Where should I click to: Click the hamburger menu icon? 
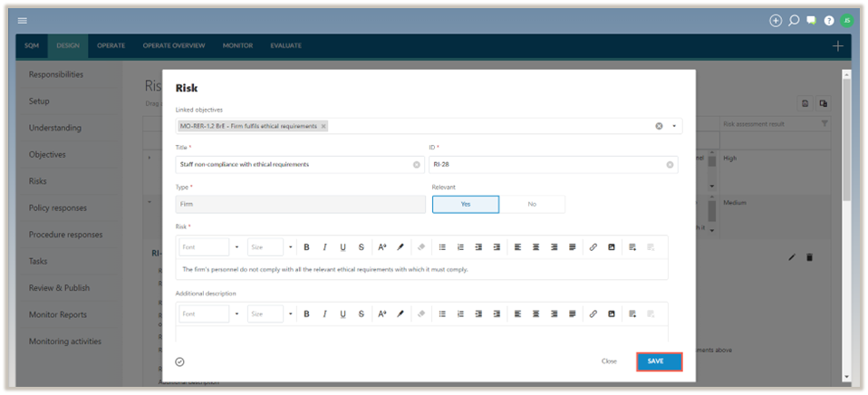coord(23,20)
